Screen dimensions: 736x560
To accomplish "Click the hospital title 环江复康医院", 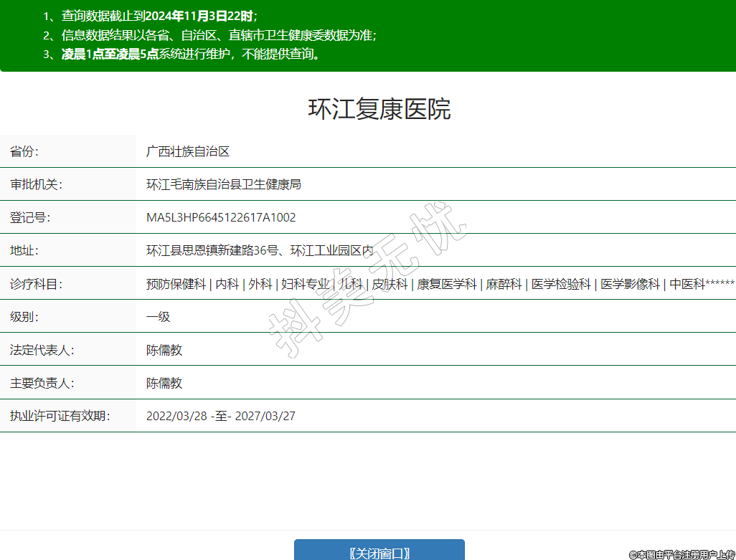I will point(379,110).
